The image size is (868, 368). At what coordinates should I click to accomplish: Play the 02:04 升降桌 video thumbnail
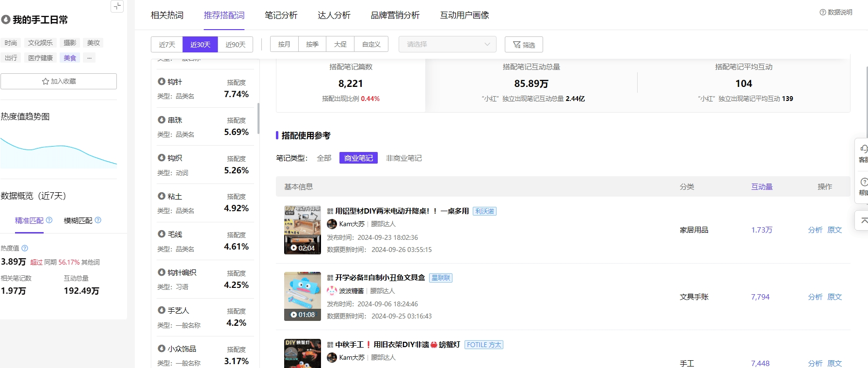(x=303, y=230)
